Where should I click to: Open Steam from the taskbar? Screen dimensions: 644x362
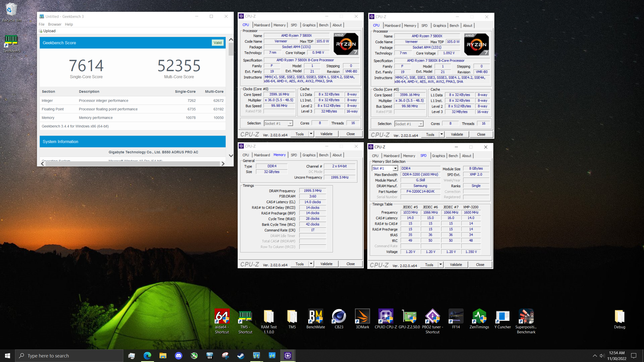241,355
